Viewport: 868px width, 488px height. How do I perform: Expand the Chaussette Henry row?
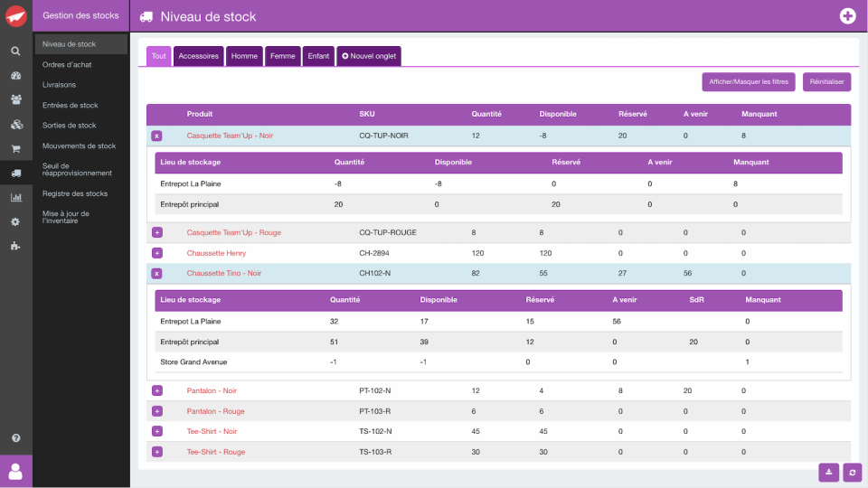click(x=157, y=253)
